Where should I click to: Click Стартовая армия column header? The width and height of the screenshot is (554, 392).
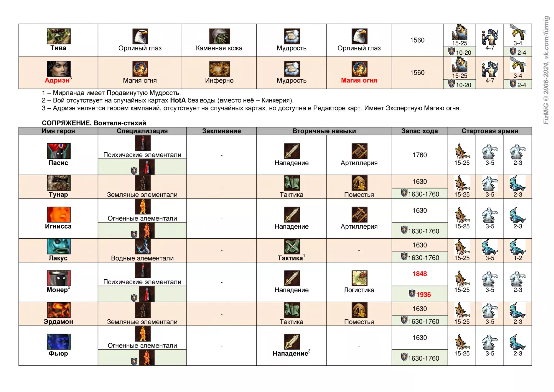(490, 131)
